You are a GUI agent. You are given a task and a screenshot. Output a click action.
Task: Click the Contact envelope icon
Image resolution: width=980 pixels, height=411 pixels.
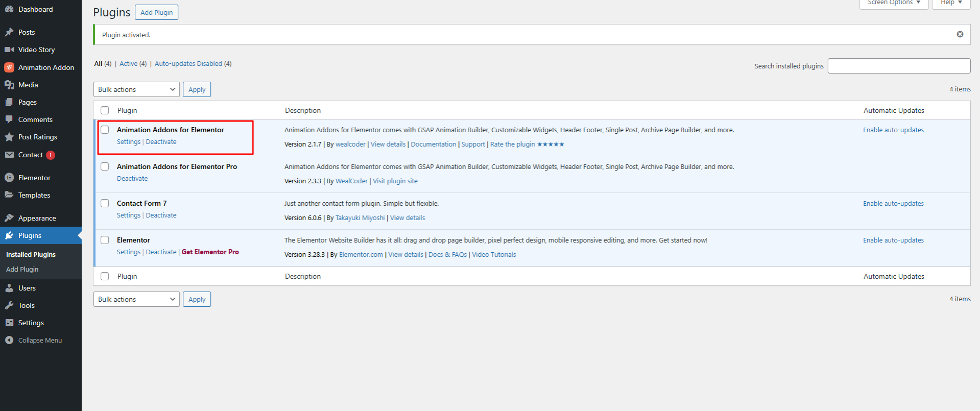[9, 155]
